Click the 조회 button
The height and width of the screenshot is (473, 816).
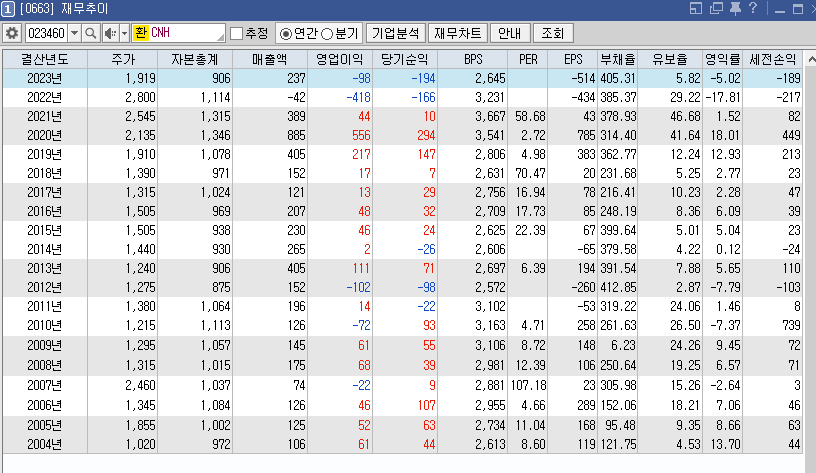pos(553,33)
